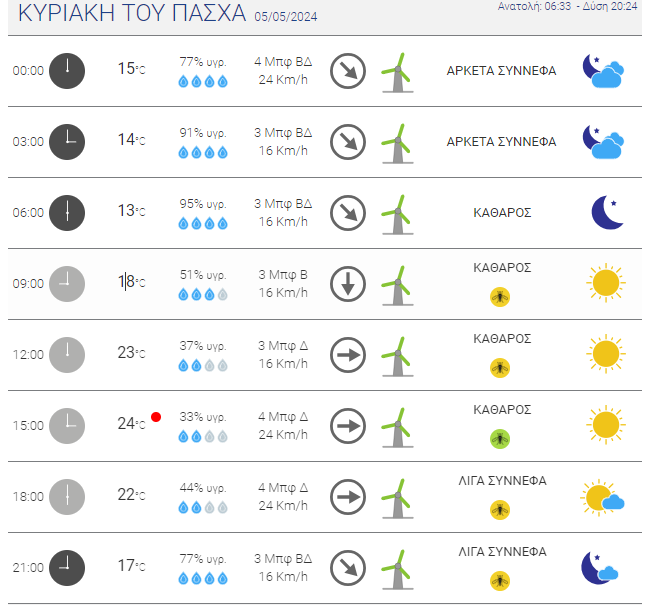Click the green mosquito icon at 15:00
This screenshot has height=605, width=656.
click(500, 439)
